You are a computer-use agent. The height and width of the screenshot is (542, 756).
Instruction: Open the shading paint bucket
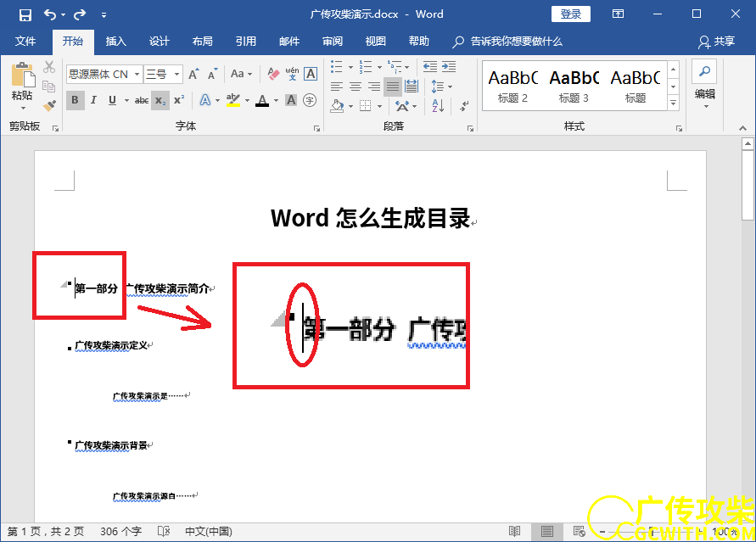click(x=337, y=105)
